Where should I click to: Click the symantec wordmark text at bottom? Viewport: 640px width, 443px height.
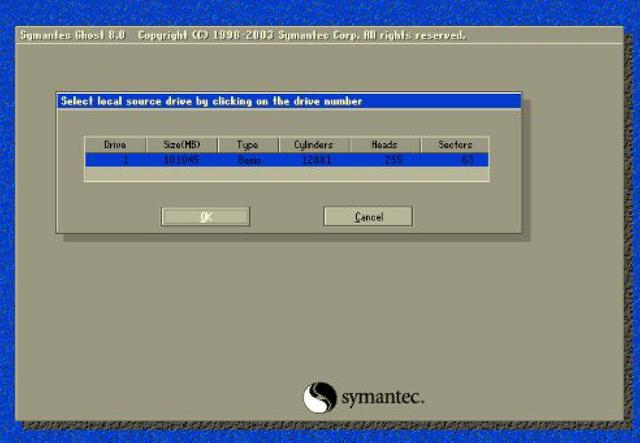[x=384, y=398]
